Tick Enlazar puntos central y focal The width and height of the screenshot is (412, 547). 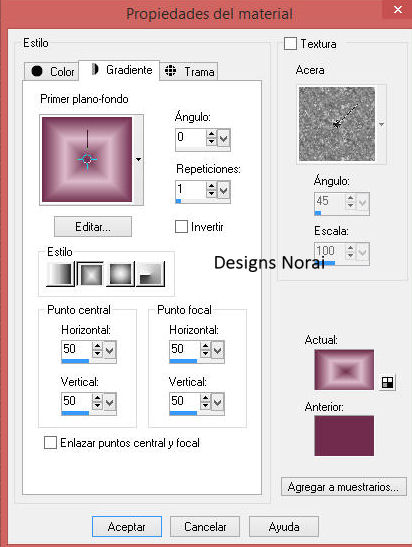(50, 442)
